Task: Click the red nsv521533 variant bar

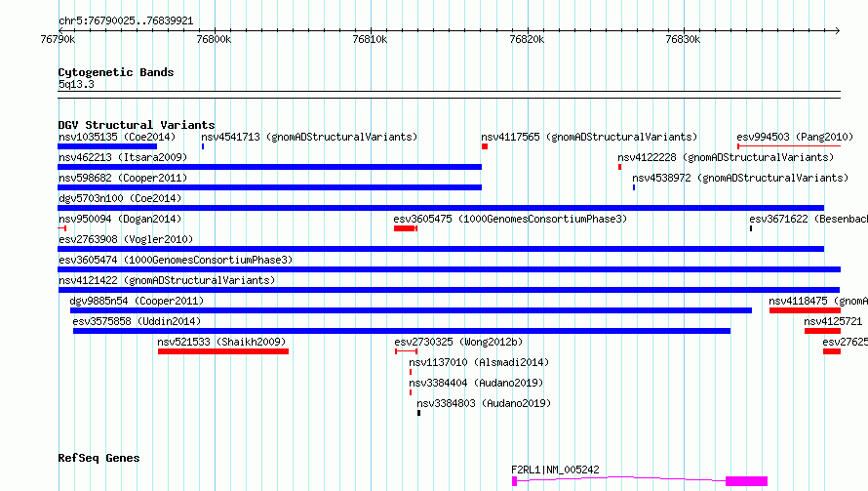Action: (x=223, y=351)
